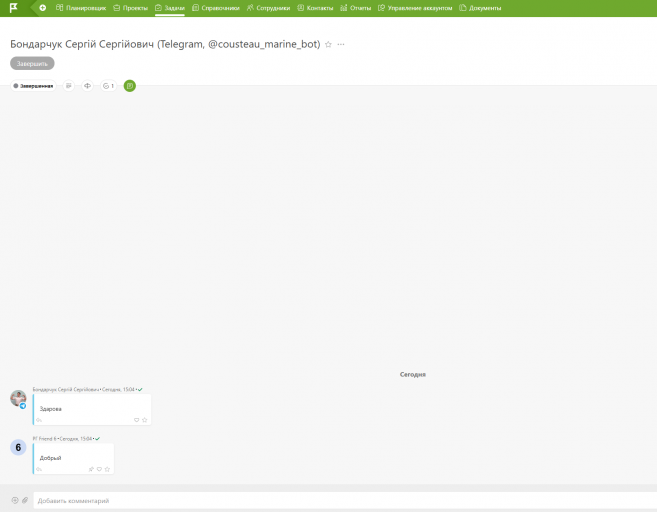Click the chip with counter 1
The height and width of the screenshot is (512, 657).
pos(109,86)
